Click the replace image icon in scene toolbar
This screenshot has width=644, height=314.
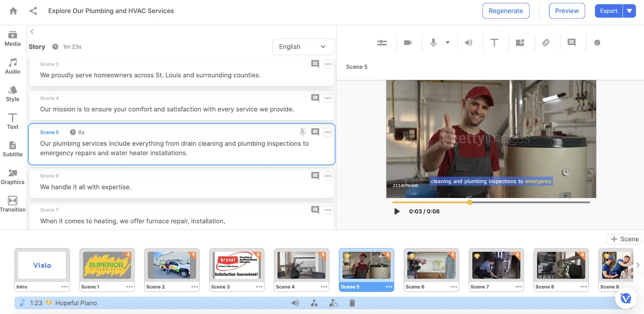point(520,43)
